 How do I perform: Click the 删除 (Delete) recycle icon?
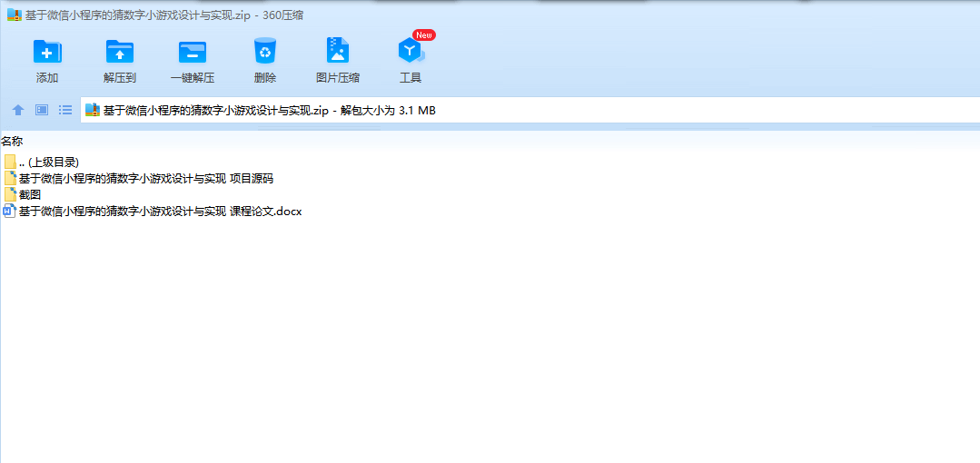pos(265,51)
